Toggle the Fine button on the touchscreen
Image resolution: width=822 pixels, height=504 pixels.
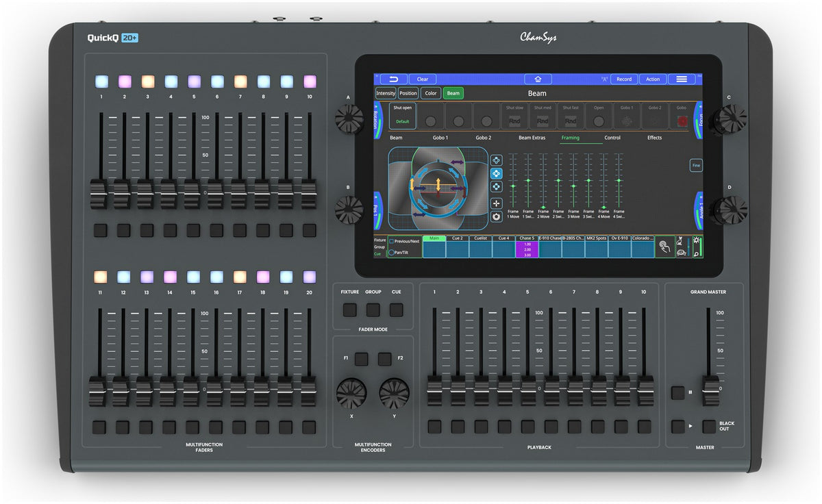tap(696, 166)
